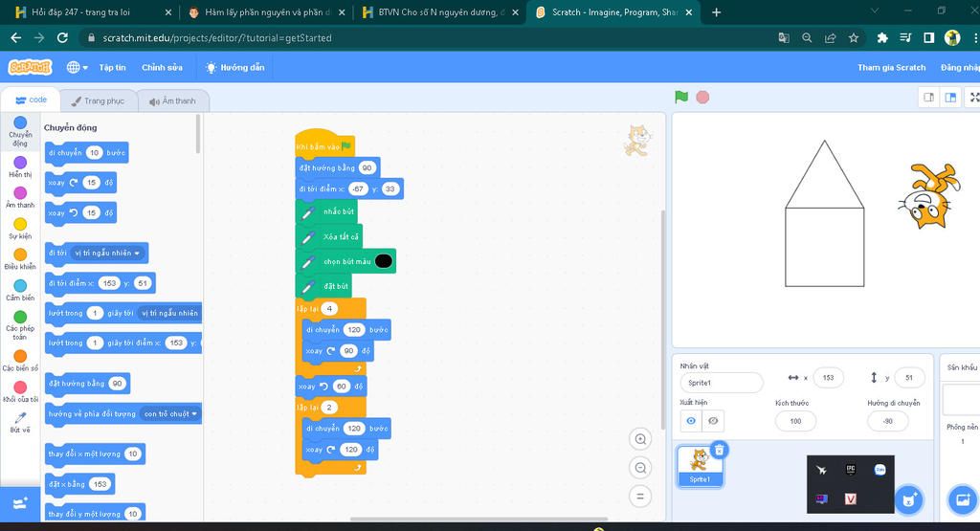Viewport: 980px width, 531px height.
Task: Click the black pen color swatch
Action: tap(383, 261)
